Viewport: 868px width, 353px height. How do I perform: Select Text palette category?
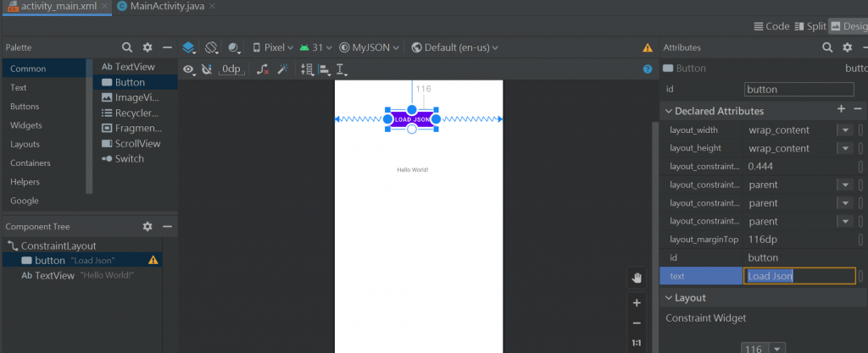(44, 87)
